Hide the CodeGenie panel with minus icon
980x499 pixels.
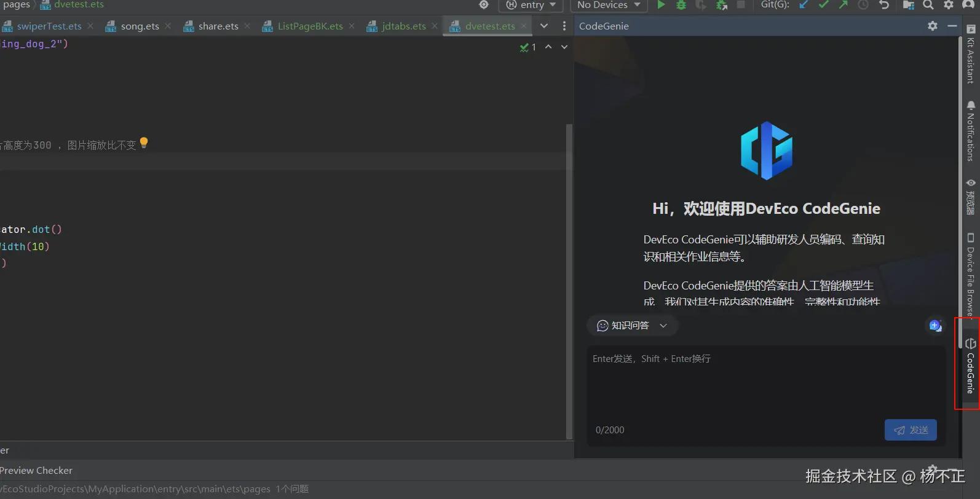coord(952,26)
